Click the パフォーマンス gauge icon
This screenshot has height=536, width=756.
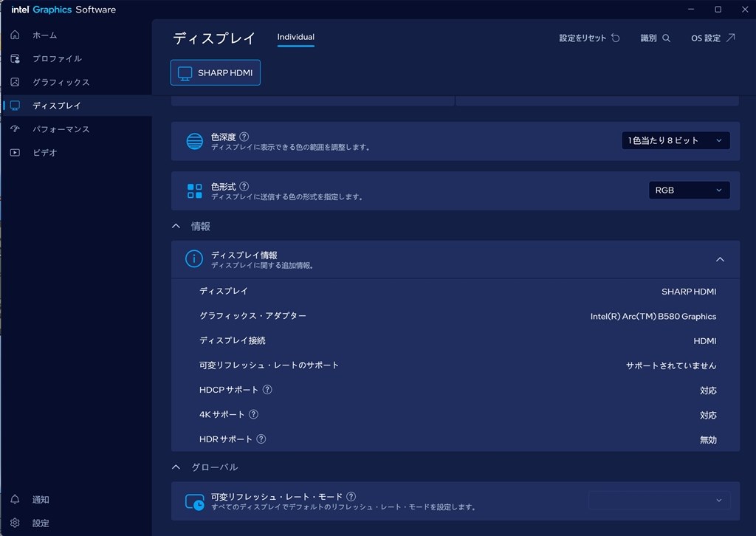pyautogui.click(x=15, y=128)
